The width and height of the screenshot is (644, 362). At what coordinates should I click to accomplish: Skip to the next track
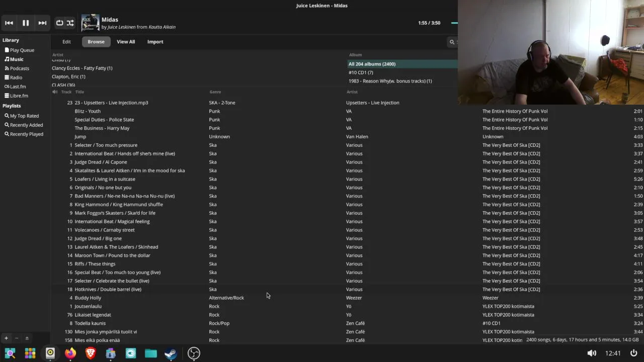[42, 23]
